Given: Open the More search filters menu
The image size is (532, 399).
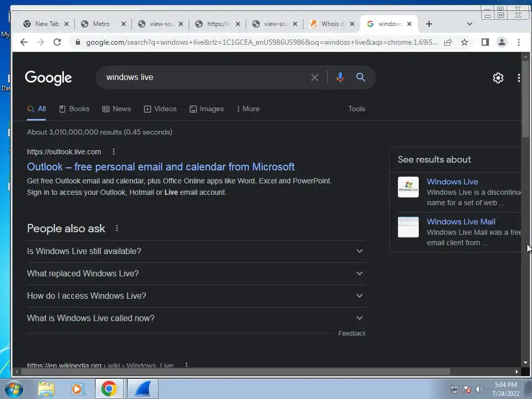Looking at the screenshot, I should [x=248, y=109].
